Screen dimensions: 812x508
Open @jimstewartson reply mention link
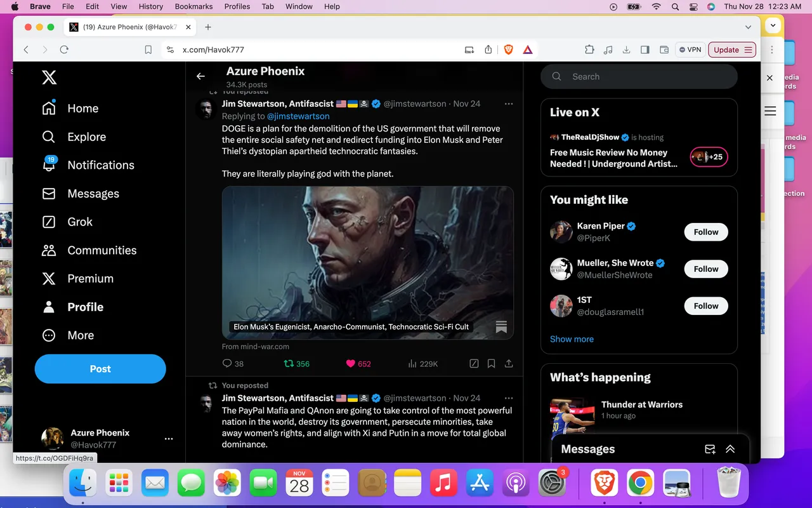[298, 116]
